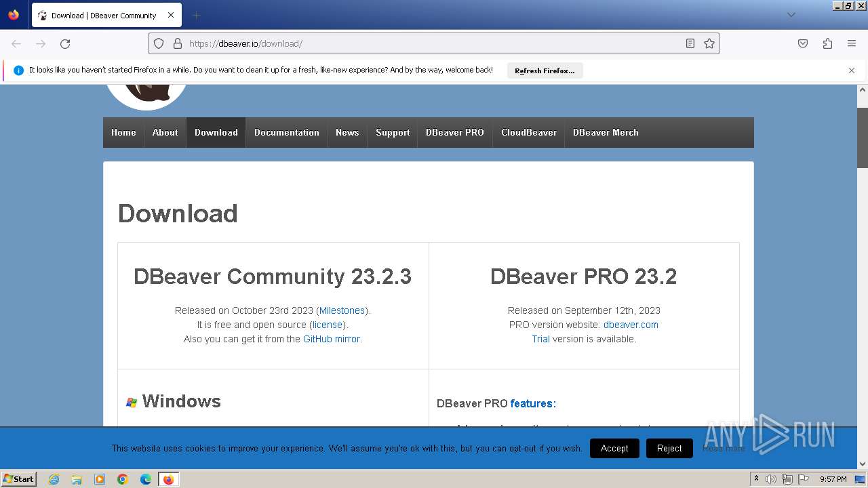Viewport: 868px width, 488px height.
Task: List all tabs with the chevron dropdown
Action: (791, 15)
